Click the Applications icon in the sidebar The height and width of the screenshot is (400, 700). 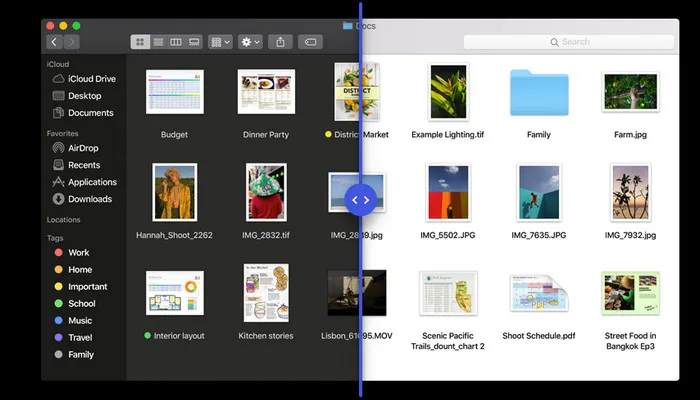click(58, 182)
